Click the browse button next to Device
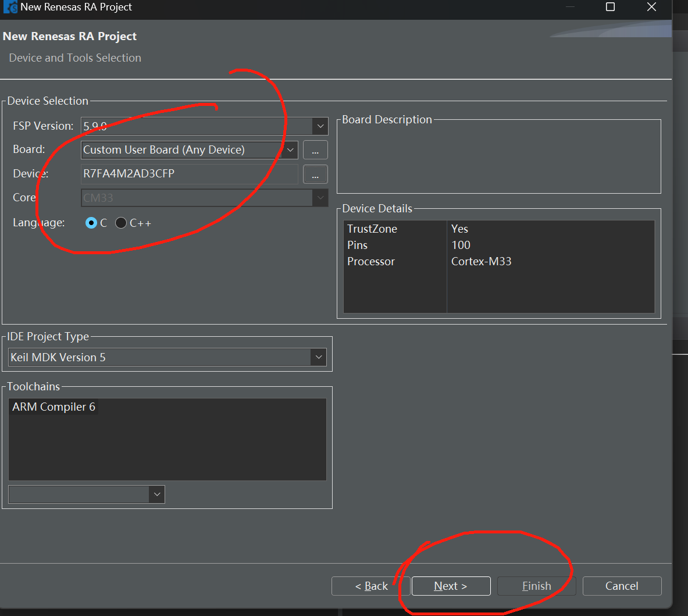Screen dimensions: 688x616 pyautogui.click(x=315, y=174)
